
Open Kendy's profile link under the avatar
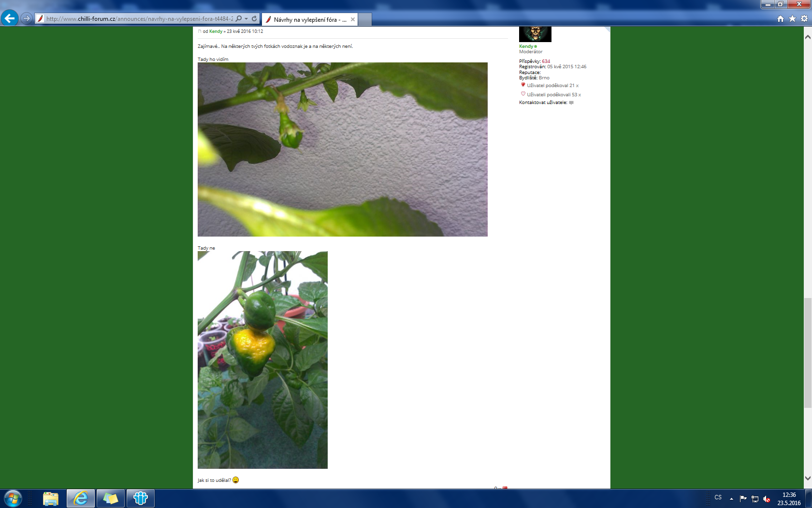tap(526, 46)
